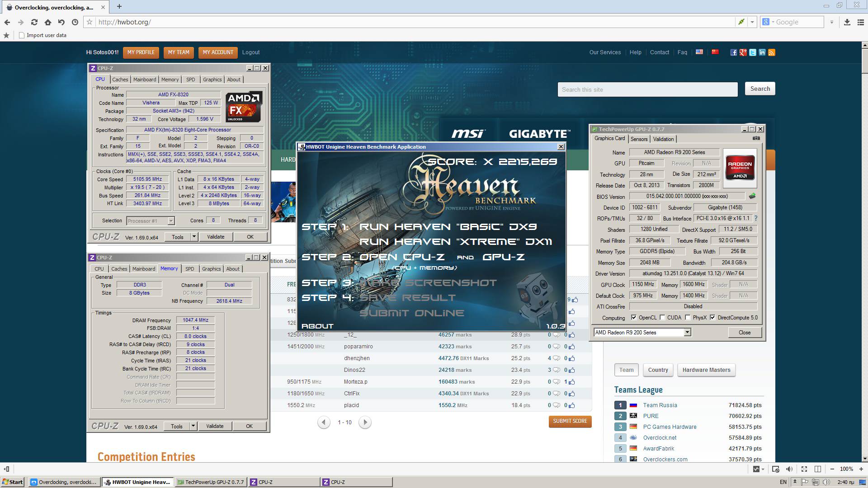Click GPU-Z bus interface question mark

point(755,218)
